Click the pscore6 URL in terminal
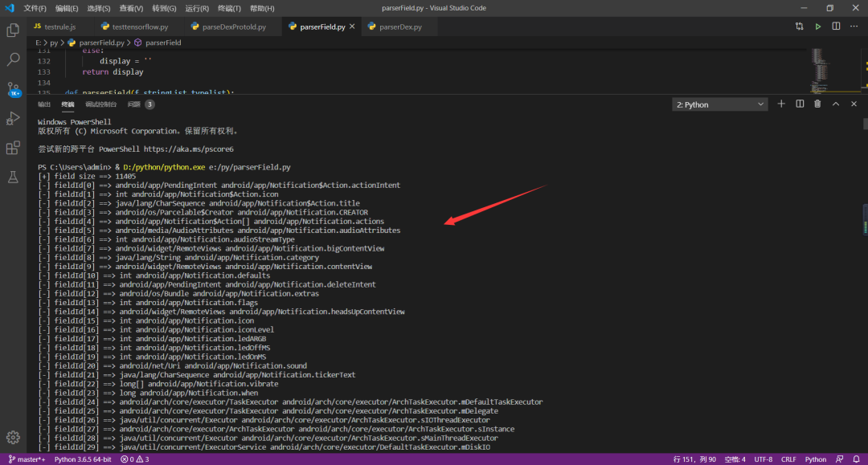This screenshot has width=868, height=465. pos(188,149)
